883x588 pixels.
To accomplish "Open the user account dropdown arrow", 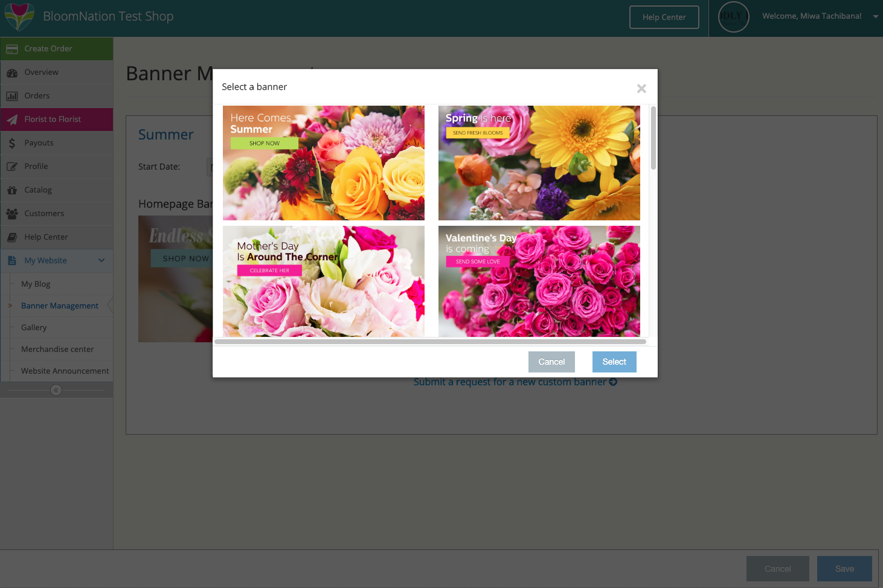I will [875, 17].
